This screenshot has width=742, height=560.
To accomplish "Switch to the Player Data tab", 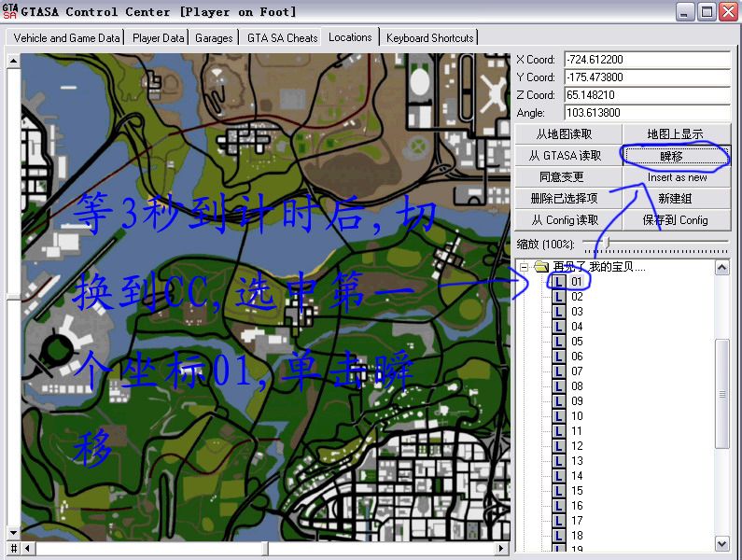I will tap(158, 38).
